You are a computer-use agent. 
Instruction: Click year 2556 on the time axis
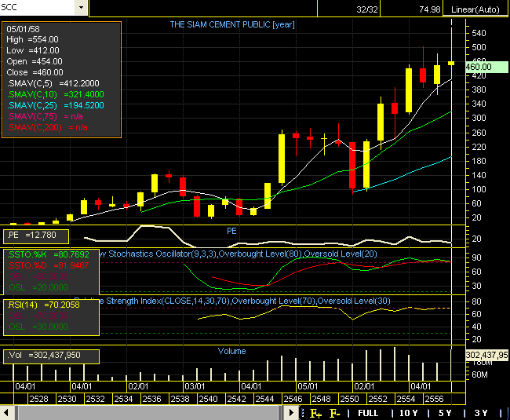pyautogui.click(x=435, y=399)
